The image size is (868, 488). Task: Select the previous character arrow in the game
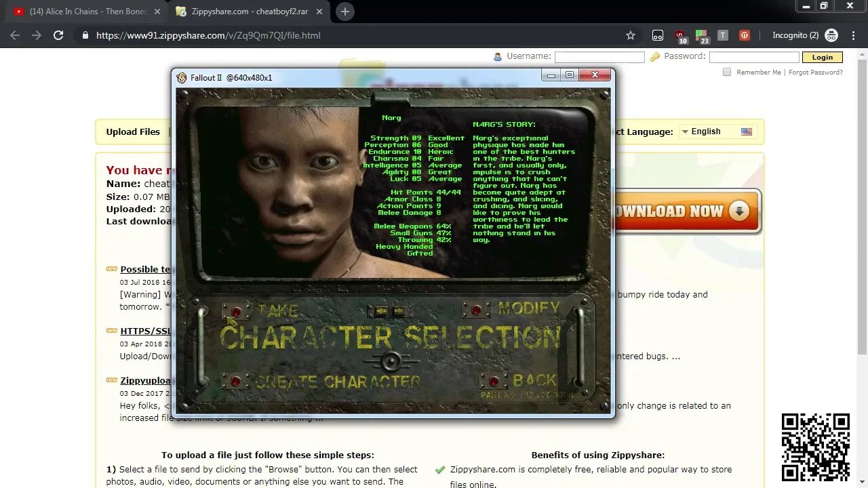pos(381,310)
